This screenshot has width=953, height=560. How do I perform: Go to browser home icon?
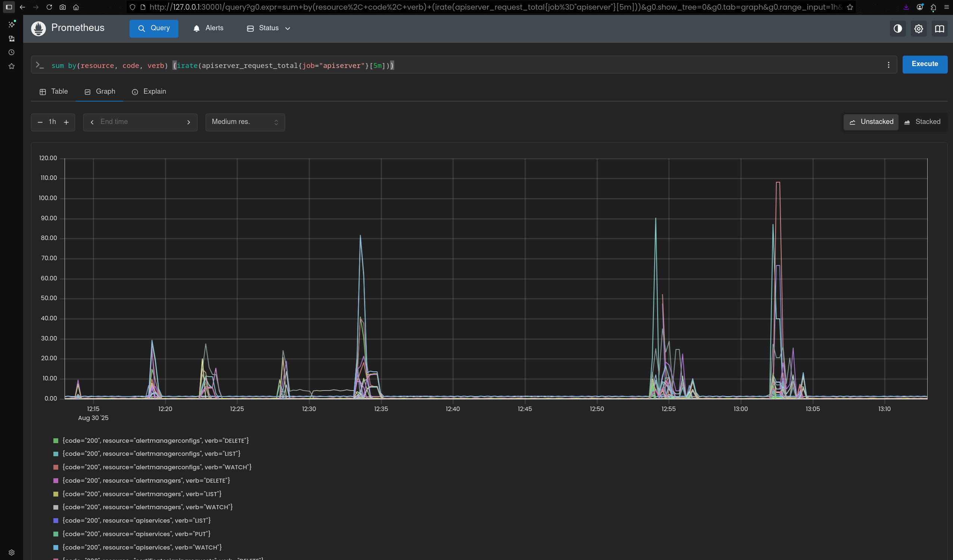[76, 7]
